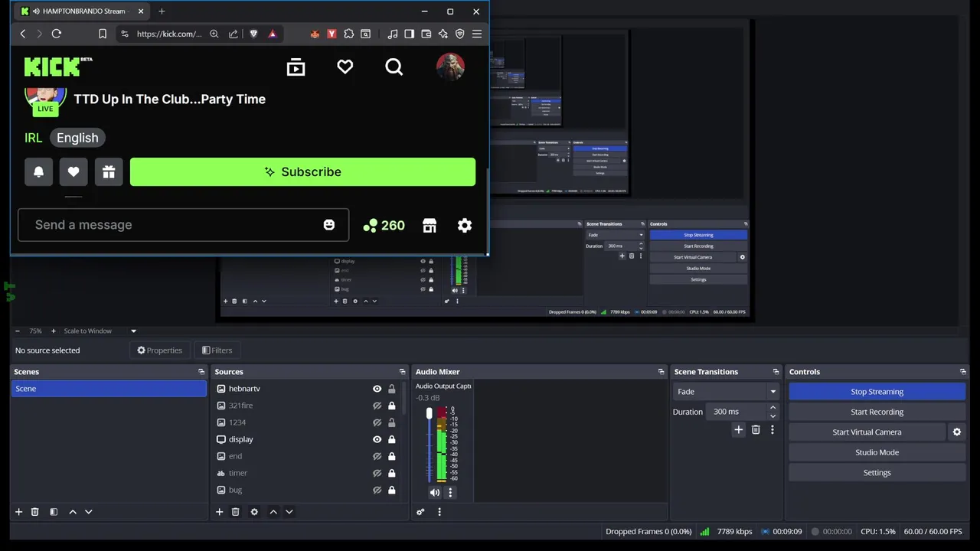Add a new scene in the Scenes panel
Image resolution: width=980 pixels, height=551 pixels.
[x=19, y=512]
